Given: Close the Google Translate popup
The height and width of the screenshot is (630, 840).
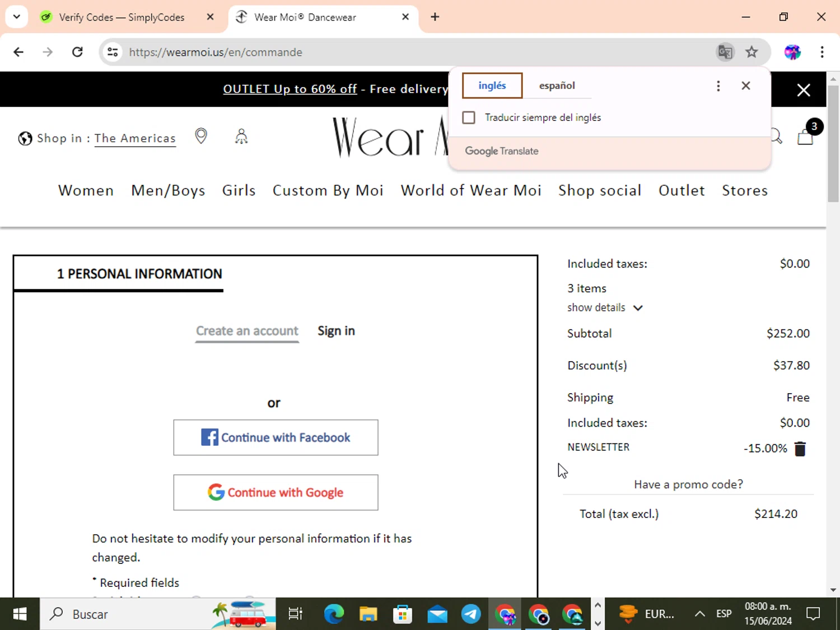Looking at the screenshot, I should 746,86.
